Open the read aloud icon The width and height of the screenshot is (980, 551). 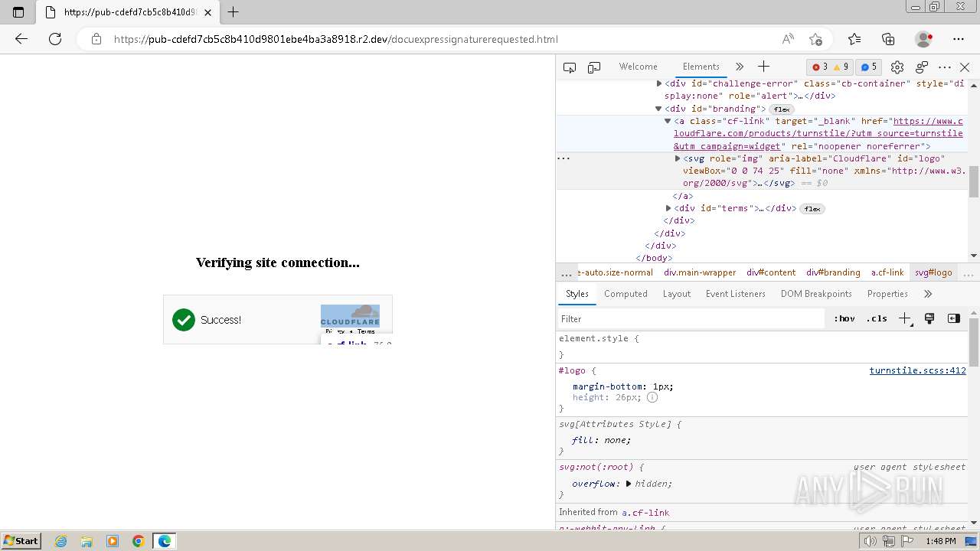click(x=788, y=39)
